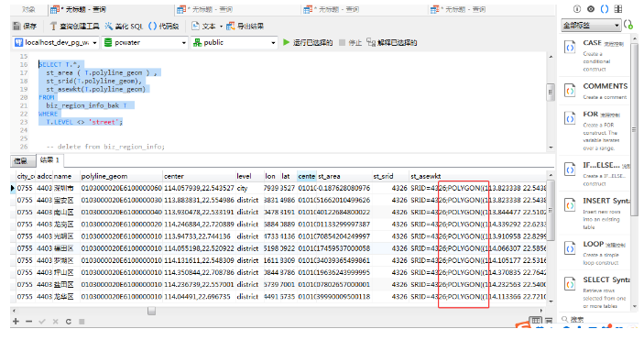Click the stop square icon below the grid
Viewport: 644px width, 340px height.
[82, 322]
